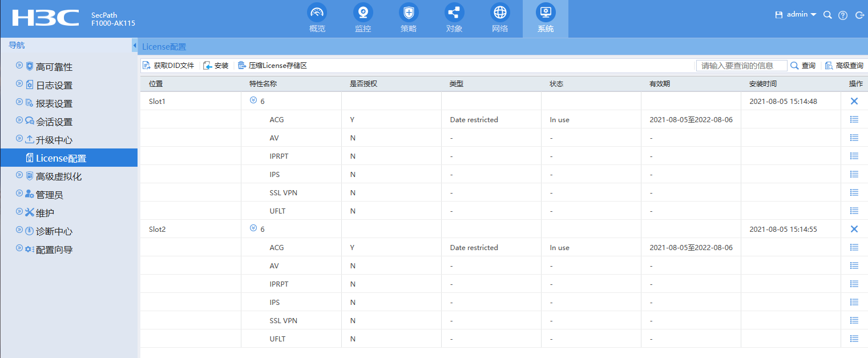The image size is (868, 358).
Task: Click 压缩License存储区 button
Action: tap(273, 66)
